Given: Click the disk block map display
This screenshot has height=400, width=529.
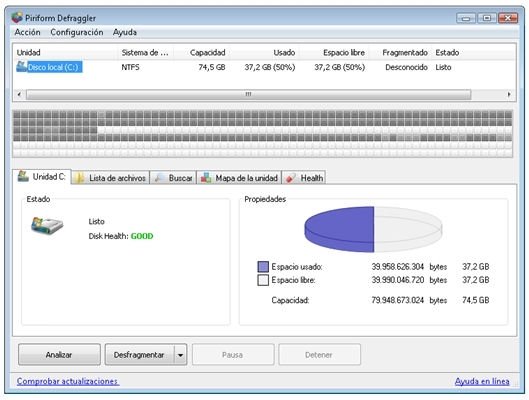Looking at the screenshot, I should point(262,134).
